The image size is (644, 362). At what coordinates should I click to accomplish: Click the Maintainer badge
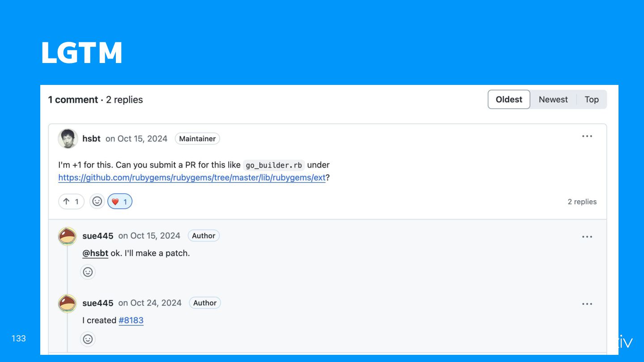(197, 139)
